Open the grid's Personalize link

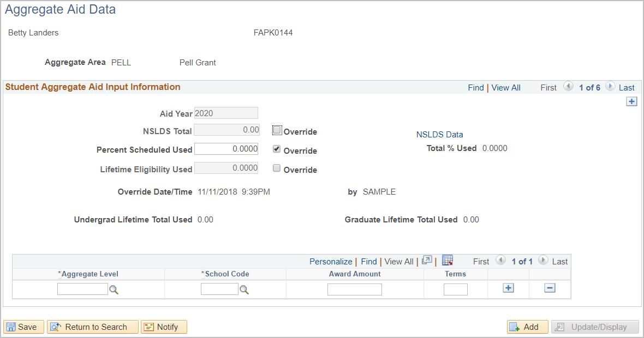coord(331,262)
